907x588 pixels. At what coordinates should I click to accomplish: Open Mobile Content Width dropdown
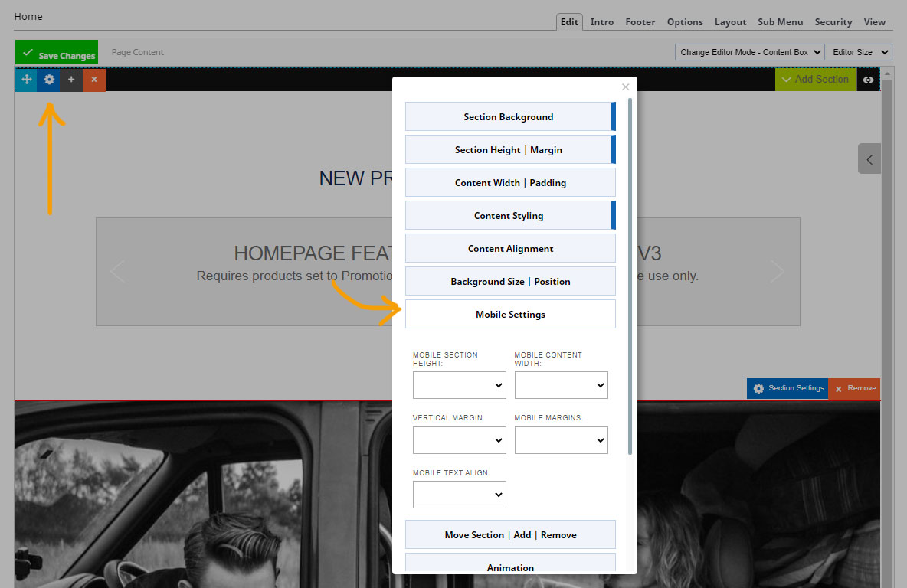click(561, 385)
